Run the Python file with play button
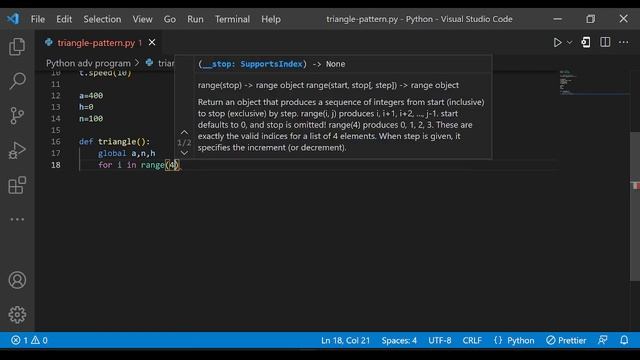Image resolution: width=640 pixels, height=360 pixels. pos(557,42)
